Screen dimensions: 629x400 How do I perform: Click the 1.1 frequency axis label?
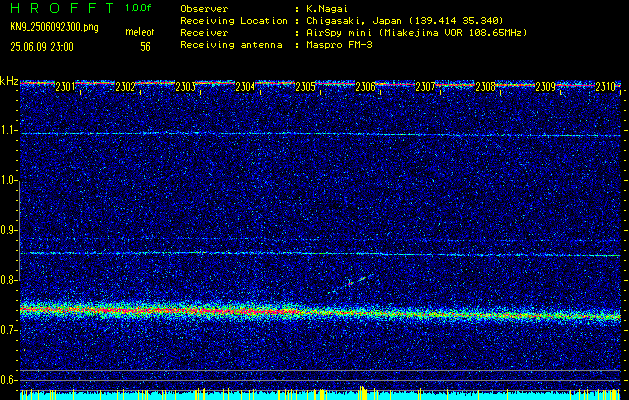point(7,130)
